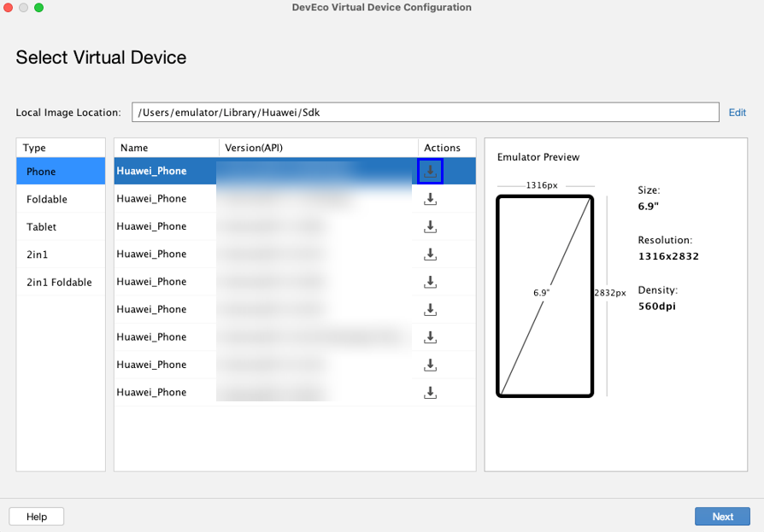Download image for last Huawei_Phone row
Viewport: 764px width, 532px height.
click(430, 393)
